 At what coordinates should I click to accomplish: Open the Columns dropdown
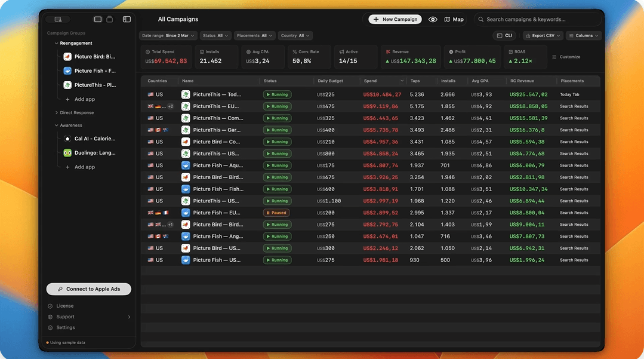tap(583, 36)
